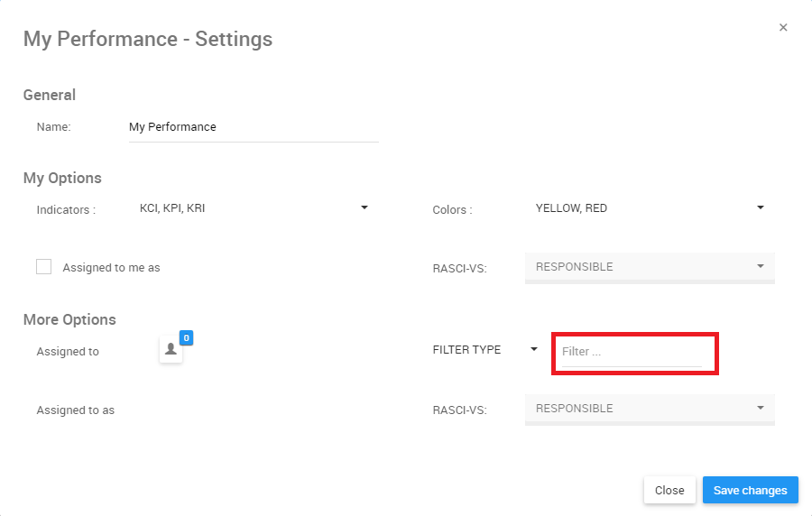The image size is (812, 516).
Task: Click the More Options RASCI-VS dropdown arrow
Action: pyautogui.click(x=761, y=408)
